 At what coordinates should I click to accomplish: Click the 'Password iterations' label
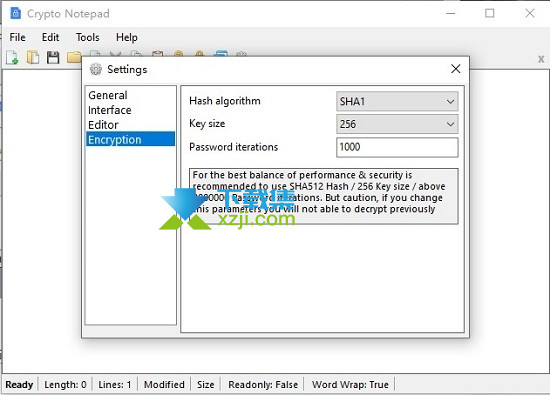[233, 147]
